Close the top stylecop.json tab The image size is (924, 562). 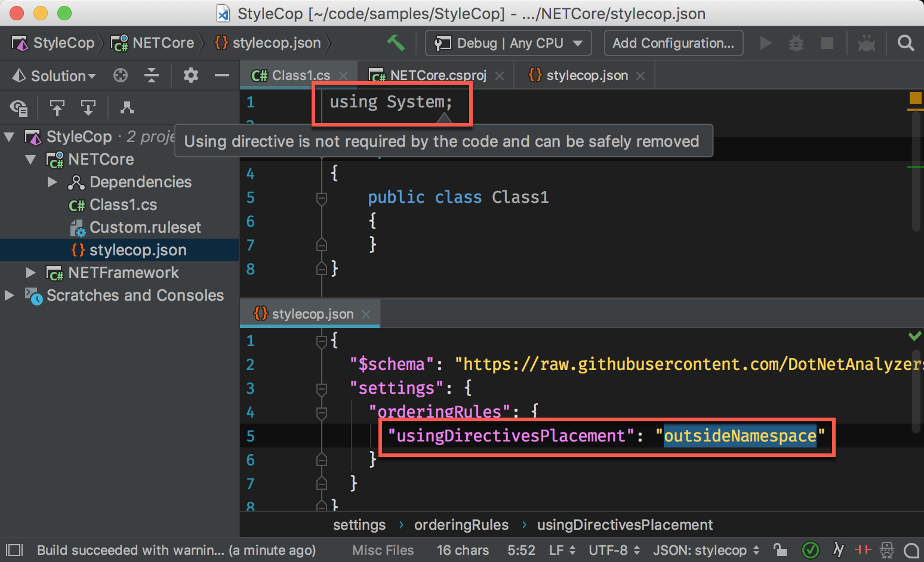pos(640,76)
